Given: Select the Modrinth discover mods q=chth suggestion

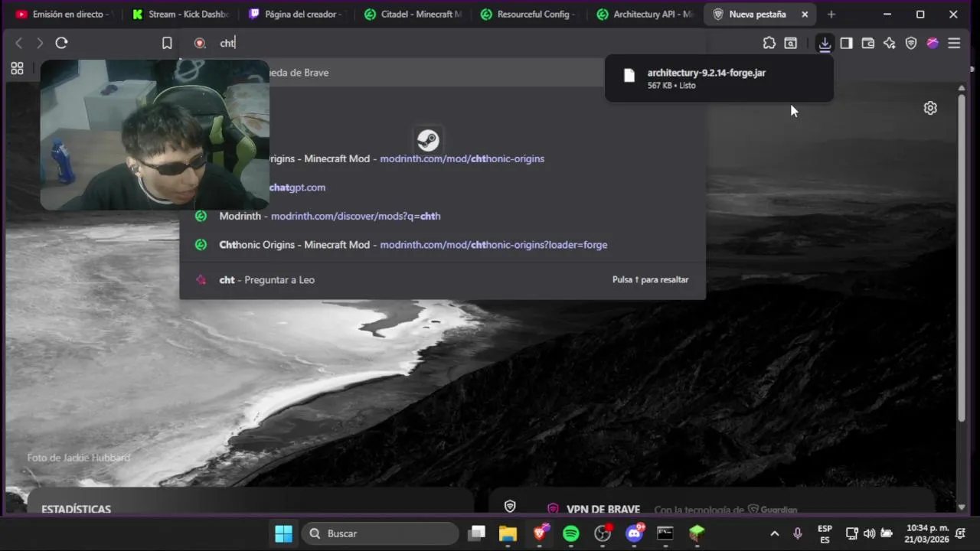Looking at the screenshot, I should tap(443, 216).
